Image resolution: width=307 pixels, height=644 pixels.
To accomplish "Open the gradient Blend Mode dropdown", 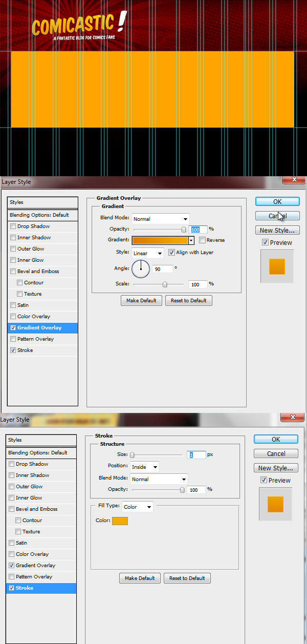I will (160, 219).
